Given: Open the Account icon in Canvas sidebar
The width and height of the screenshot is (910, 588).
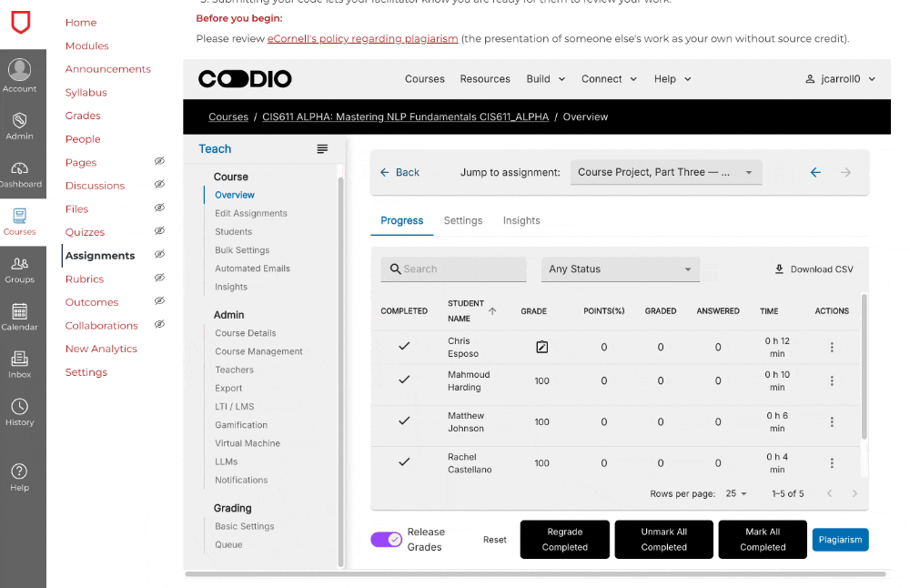Looking at the screenshot, I should pyautogui.click(x=20, y=70).
